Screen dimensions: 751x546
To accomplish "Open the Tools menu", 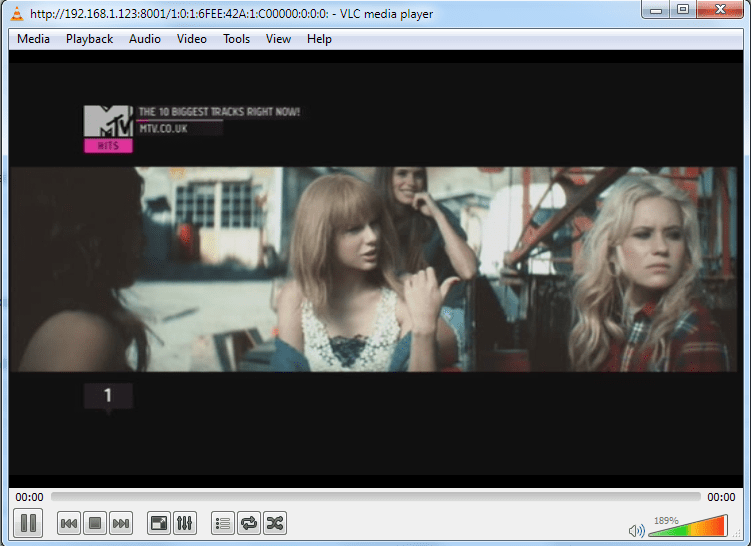I will click(x=236, y=39).
